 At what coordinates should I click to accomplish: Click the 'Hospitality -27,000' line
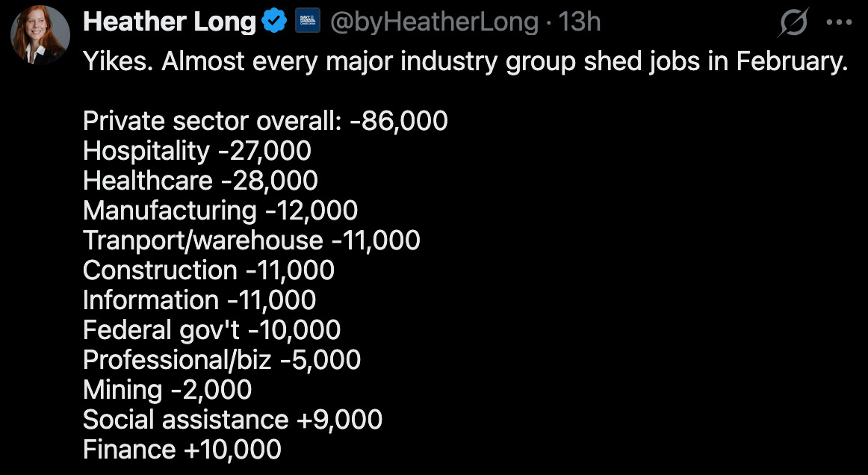(197, 151)
